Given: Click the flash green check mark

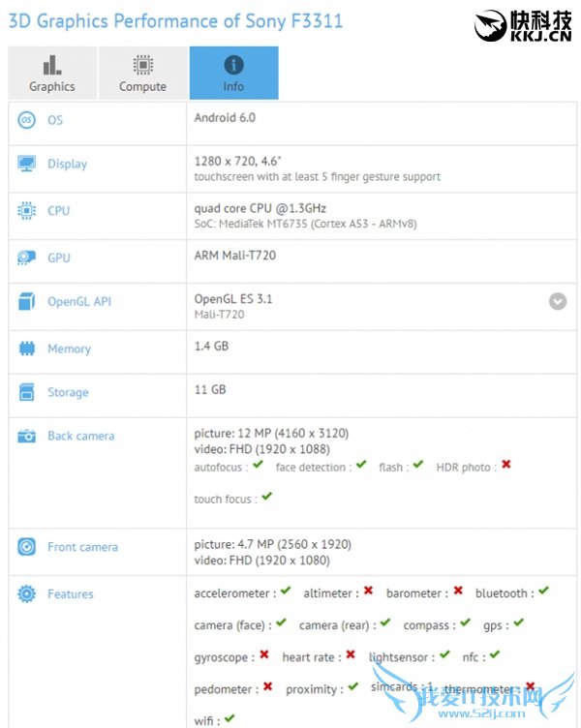Looking at the screenshot, I should coord(418,465).
